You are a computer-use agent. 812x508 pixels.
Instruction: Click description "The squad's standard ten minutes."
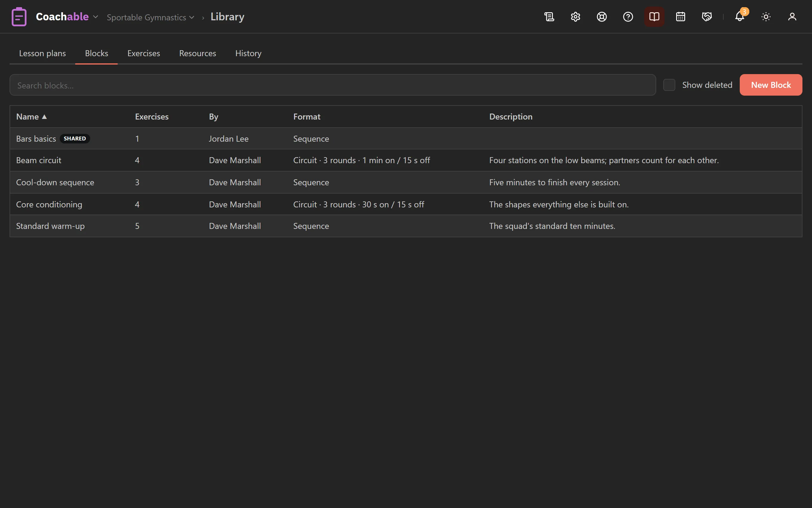[552, 226]
